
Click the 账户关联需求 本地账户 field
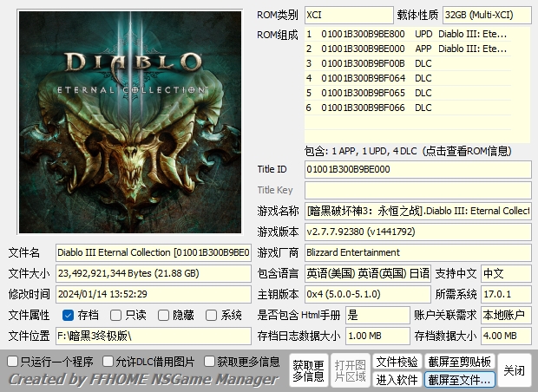click(x=507, y=315)
